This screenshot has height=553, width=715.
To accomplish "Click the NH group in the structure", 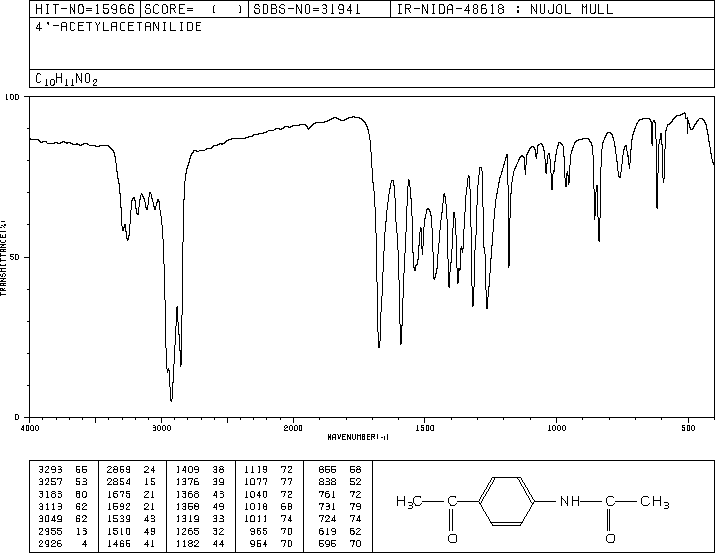I will tap(570, 501).
